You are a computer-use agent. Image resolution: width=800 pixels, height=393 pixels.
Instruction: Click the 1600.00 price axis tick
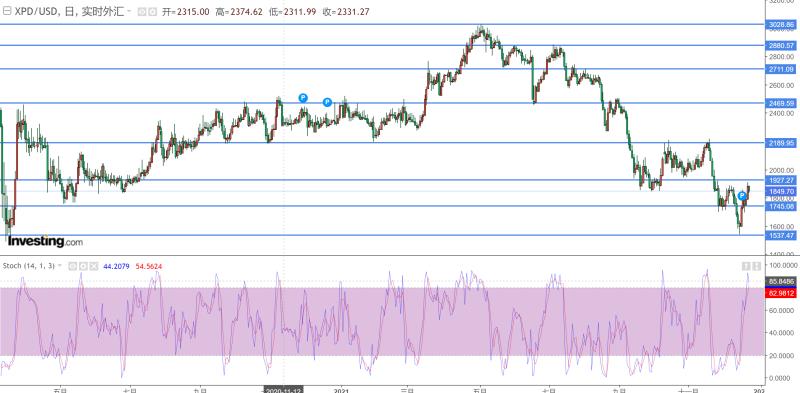tap(782, 227)
